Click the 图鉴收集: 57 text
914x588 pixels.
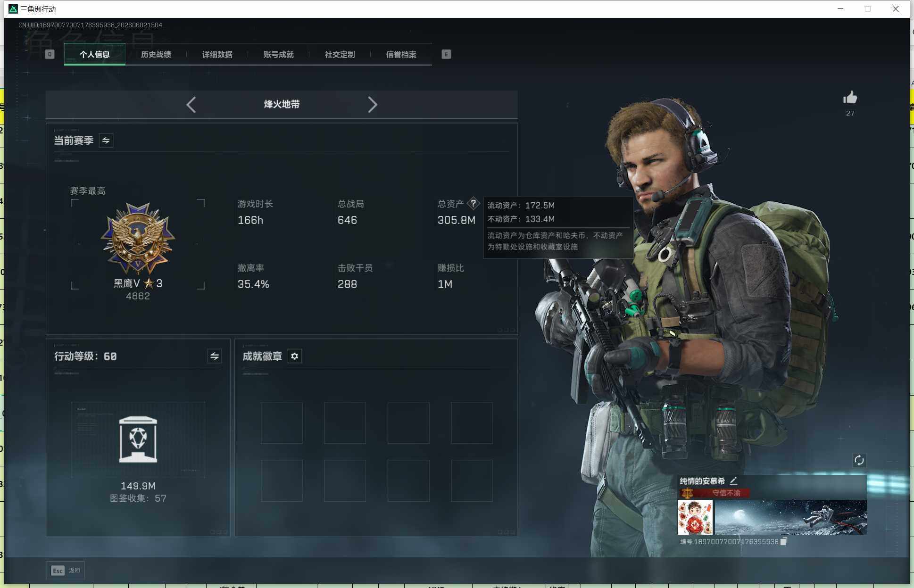138,498
